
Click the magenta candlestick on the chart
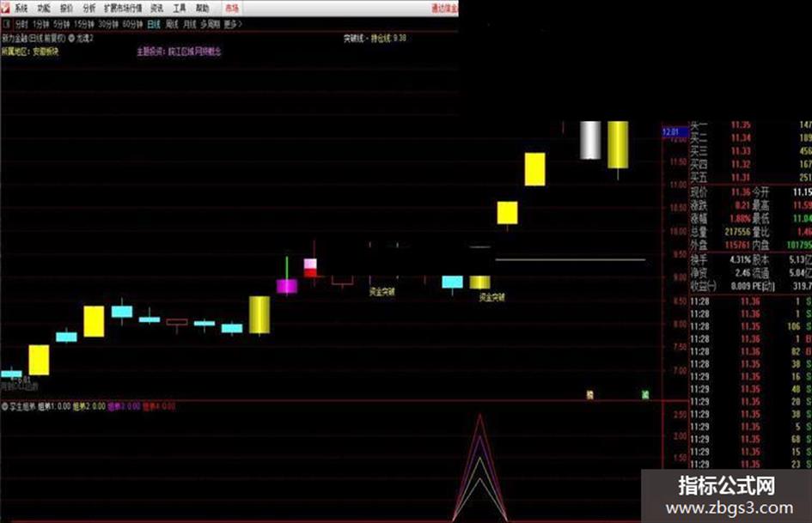[x=287, y=286]
